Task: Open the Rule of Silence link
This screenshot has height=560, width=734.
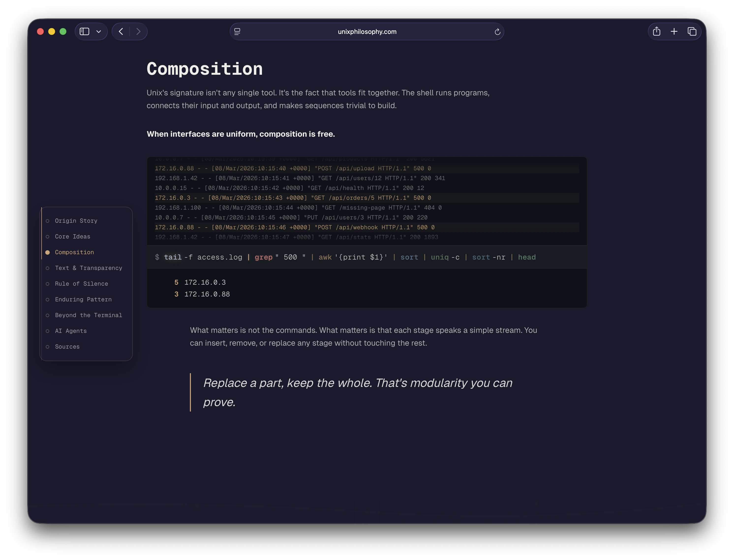Action: 81,284
